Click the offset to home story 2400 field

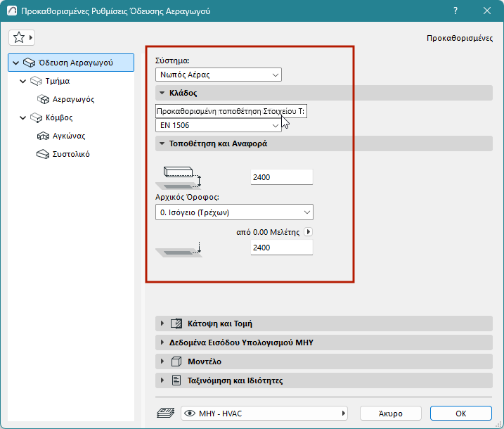point(282,177)
